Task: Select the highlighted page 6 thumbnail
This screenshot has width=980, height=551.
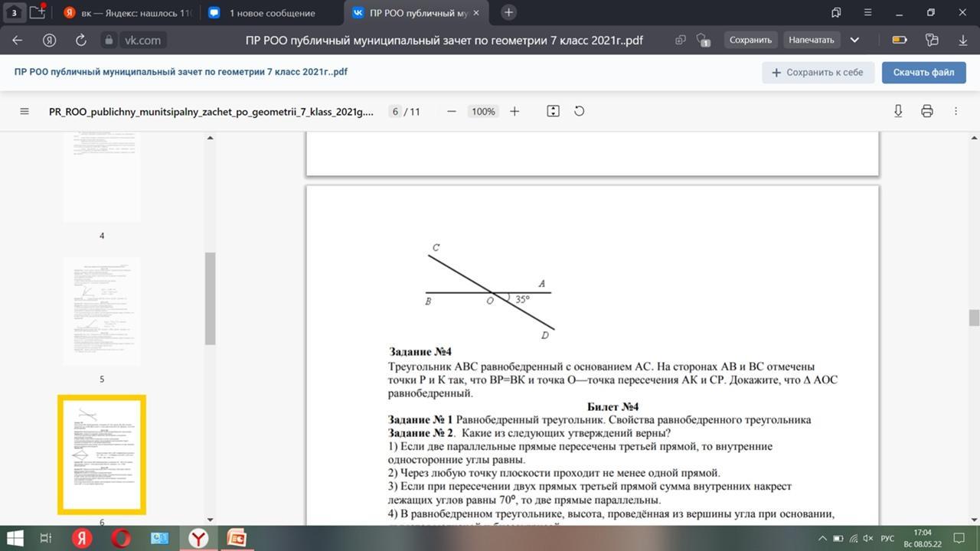Action: click(x=102, y=455)
